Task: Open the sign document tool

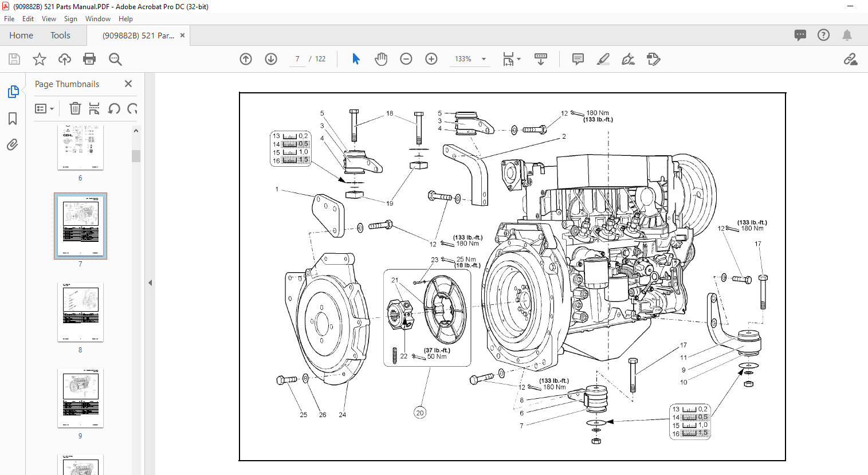Action: coord(629,59)
